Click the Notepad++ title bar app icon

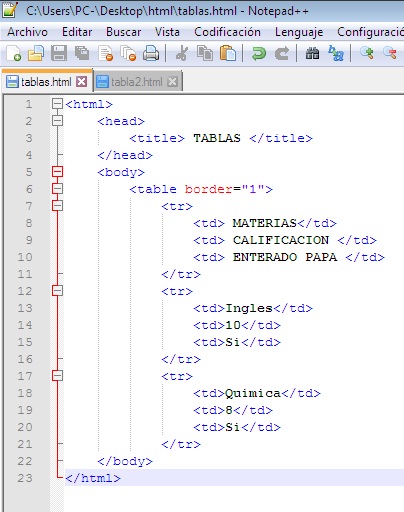click(10, 10)
